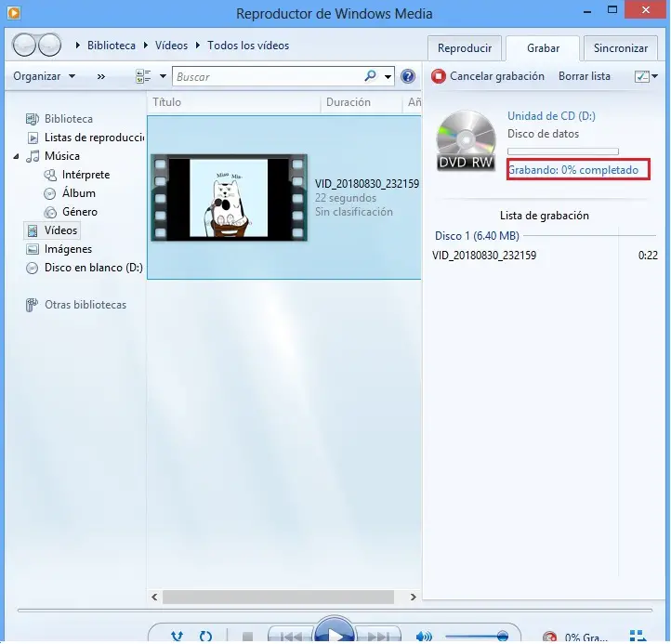
Task: Go forward with the round forward arrow button
Action: click(x=49, y=45)
